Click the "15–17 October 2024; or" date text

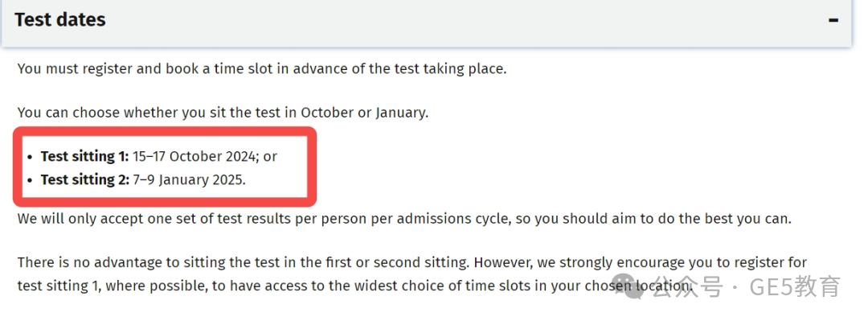205,156
